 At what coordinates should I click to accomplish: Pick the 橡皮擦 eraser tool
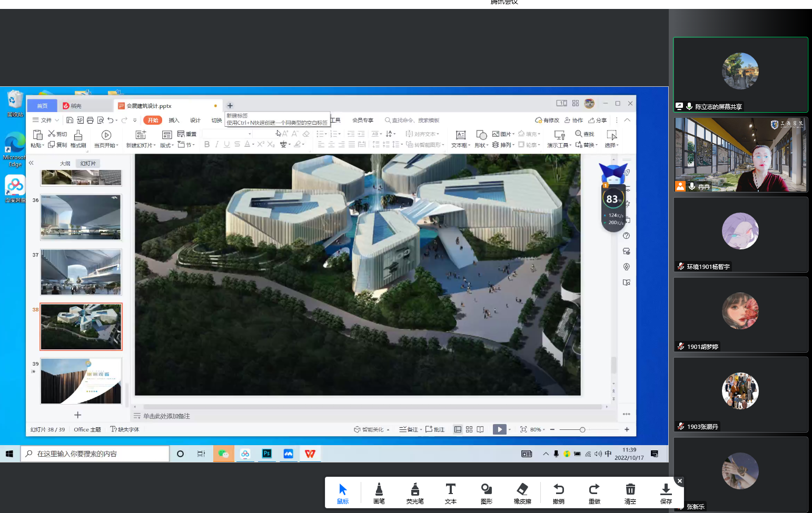(522, 493)
